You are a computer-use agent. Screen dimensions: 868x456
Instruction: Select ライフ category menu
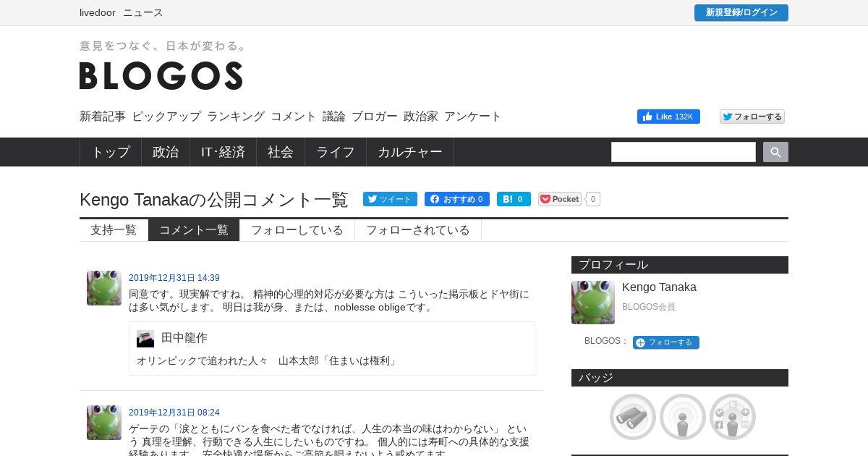(336, 152)
